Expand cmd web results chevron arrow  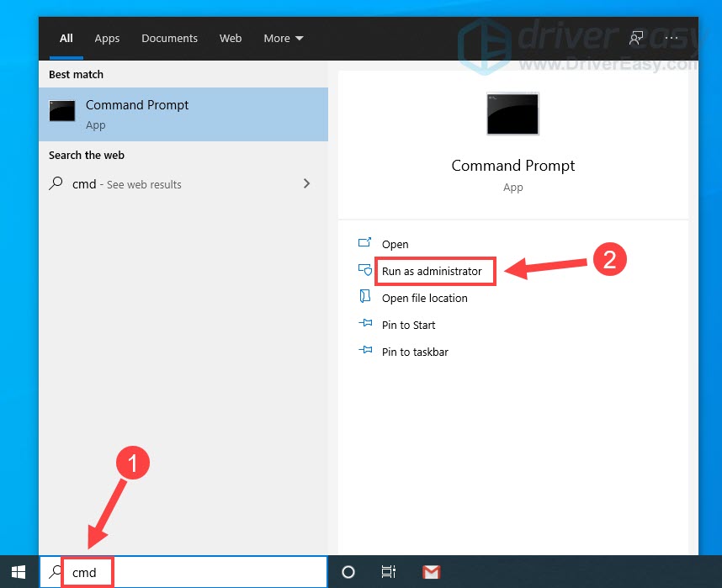[x=306, y=183]
